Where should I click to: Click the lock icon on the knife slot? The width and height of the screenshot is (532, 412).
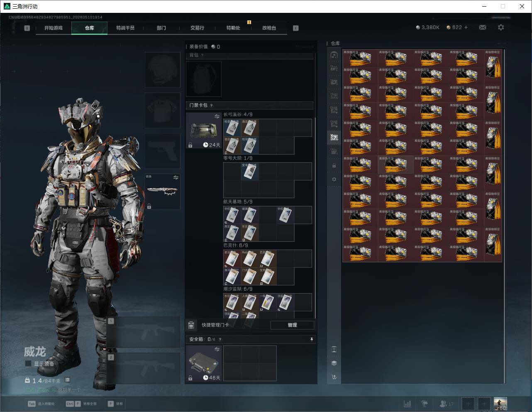coord(149,206)
